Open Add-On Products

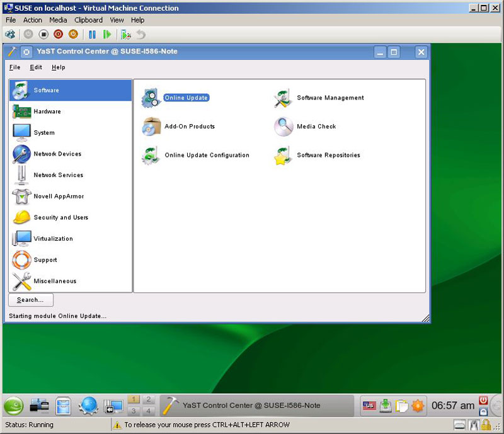pos(178,127)
